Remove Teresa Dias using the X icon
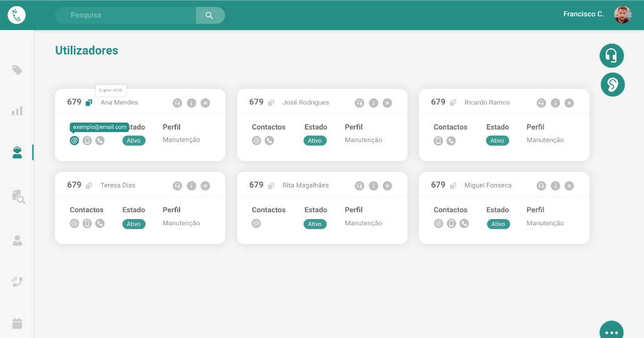Screen dimensions: 644x338 (205, 186)
